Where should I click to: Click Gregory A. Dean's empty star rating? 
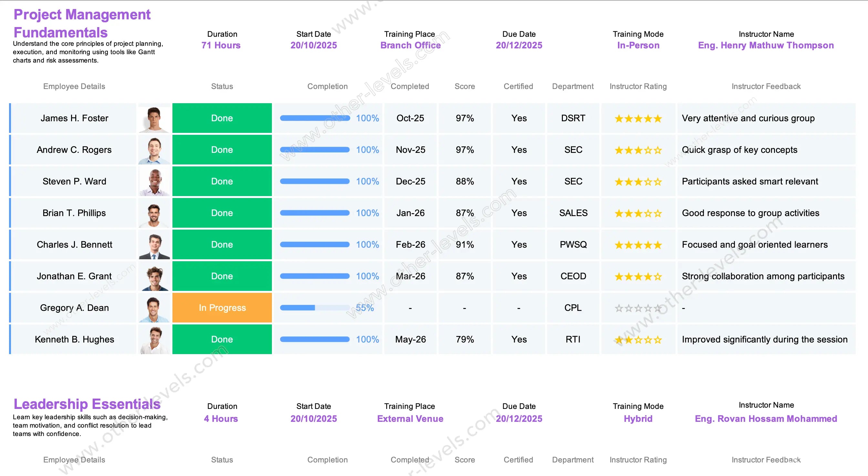[x=638, y=308]
